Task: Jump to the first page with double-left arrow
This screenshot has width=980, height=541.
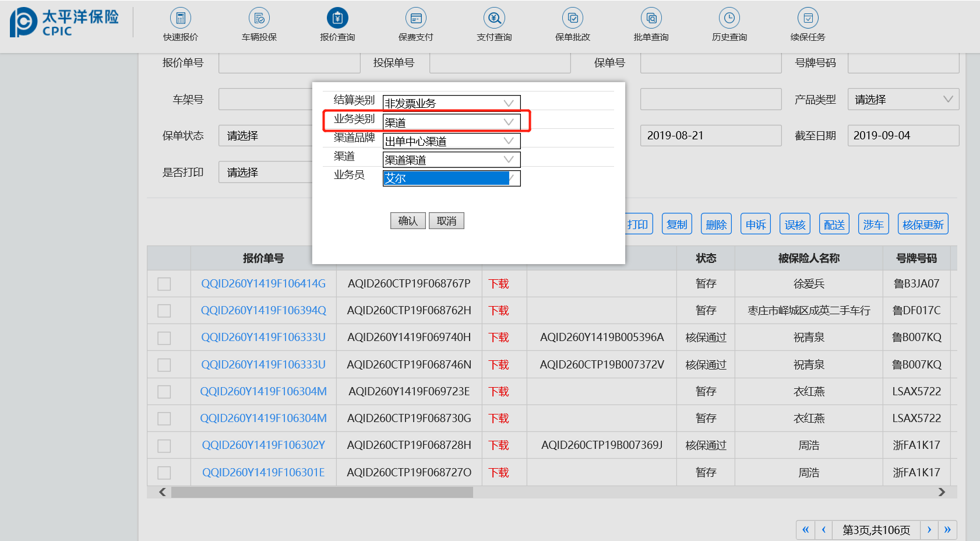Action: 806,529
